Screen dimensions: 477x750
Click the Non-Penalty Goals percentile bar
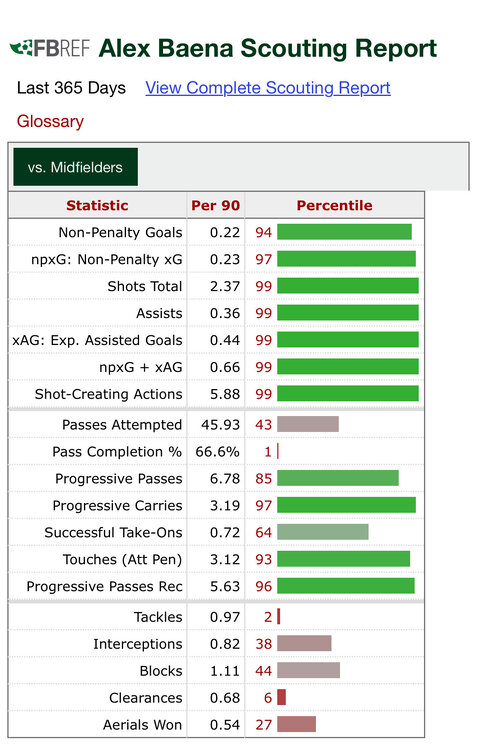344,232
